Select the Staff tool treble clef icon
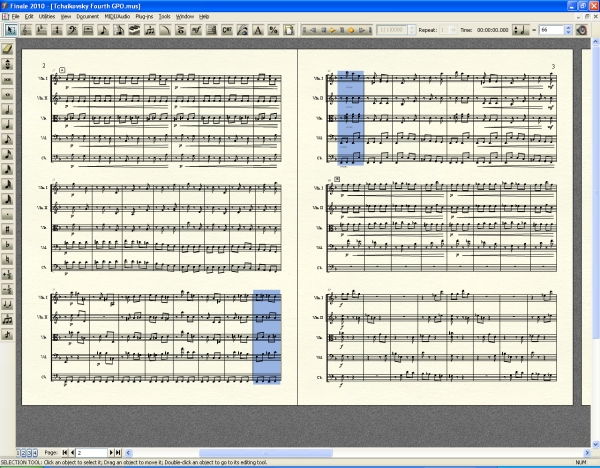600x468 pixels. tap(26, 30)
